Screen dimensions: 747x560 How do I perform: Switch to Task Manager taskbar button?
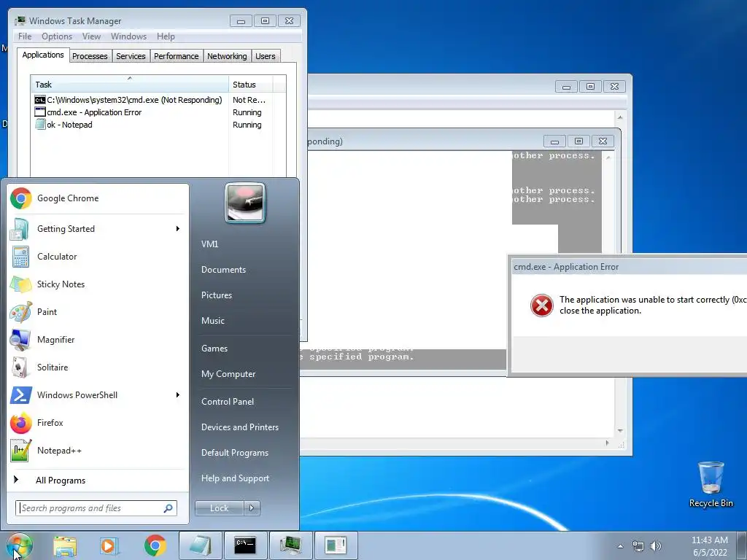point(290,545)
